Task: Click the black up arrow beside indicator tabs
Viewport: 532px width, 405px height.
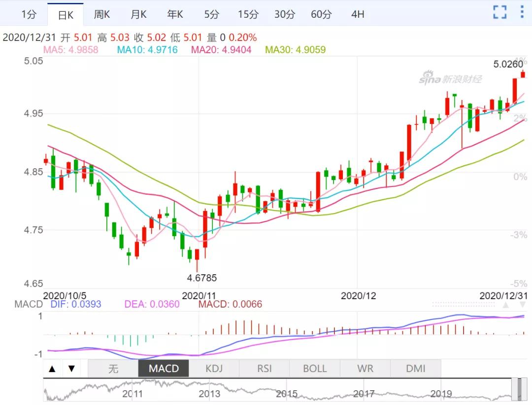Action: pos(53,369)
